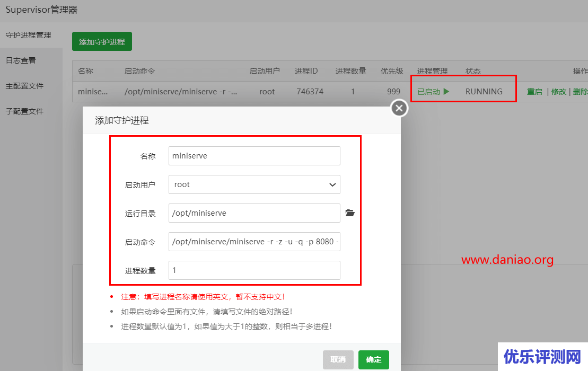The image size is (588, 371).
Task: Close the 添加守护进程 dialog
Action: [399, 108]
